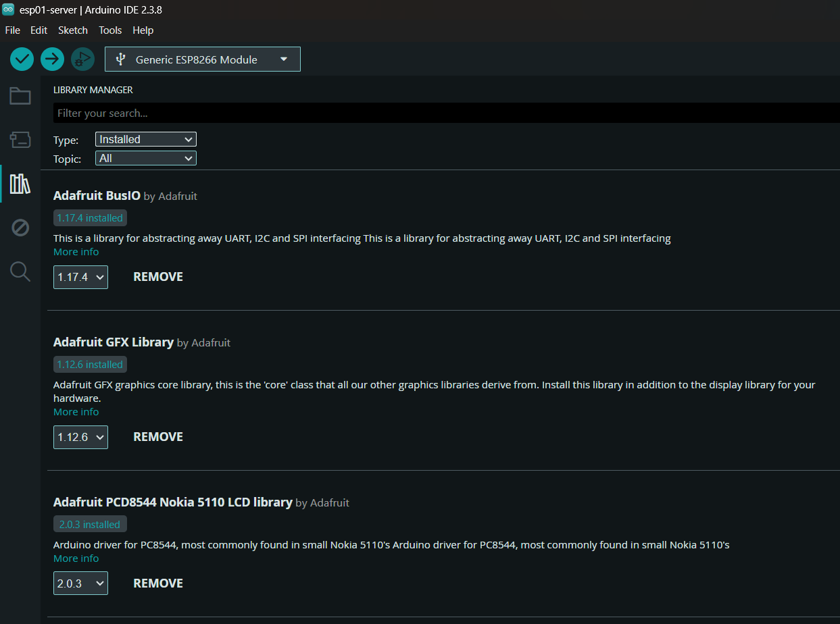Click the Verify checkmark button
Image resolution: width=840 pixels, height=624 pixels.
pos(22,59)
